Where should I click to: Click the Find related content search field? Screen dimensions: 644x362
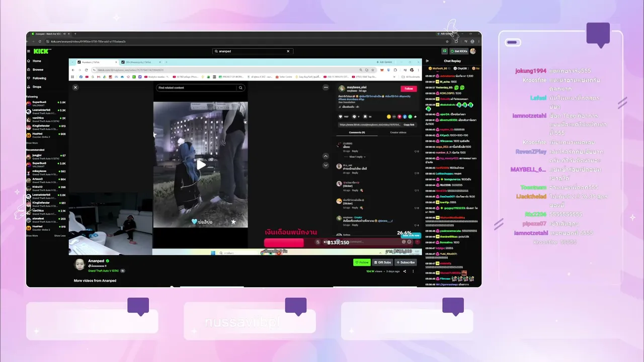196,87
